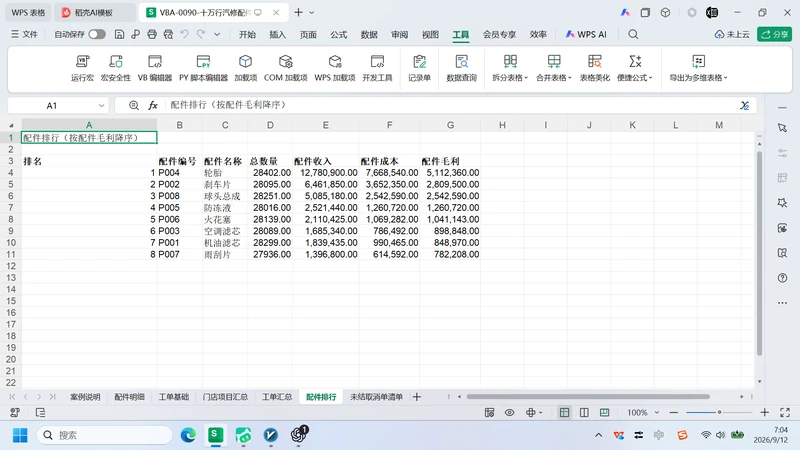Click the save icon in quick toolbar

coord(119,34)
